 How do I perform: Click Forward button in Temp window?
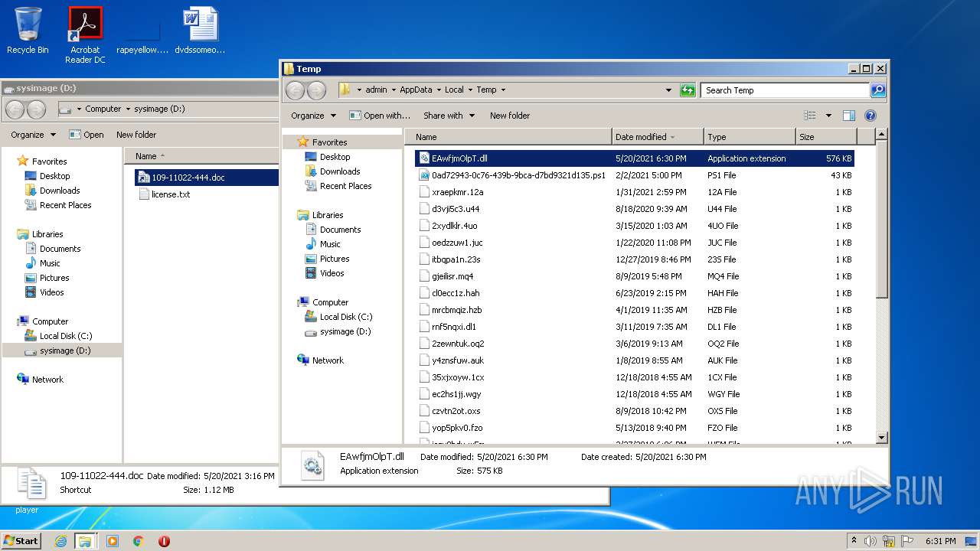click(316, 90)
